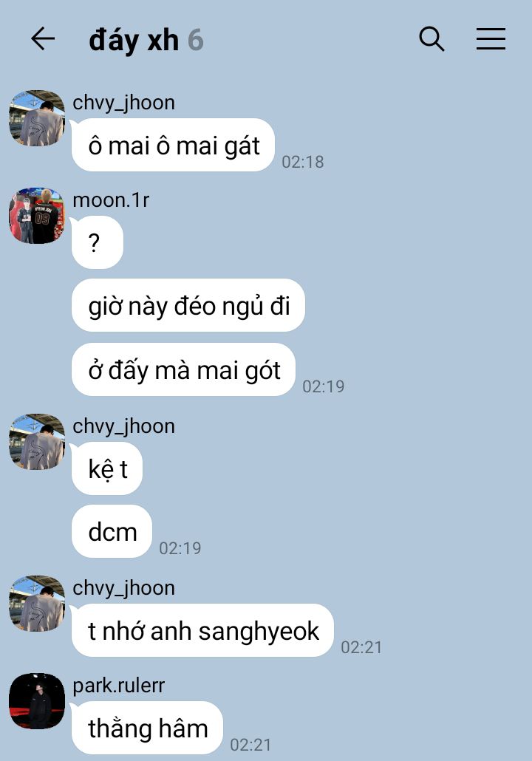The image size is (532, 761).
Task: Click the username moon.1r
Action: (x=111, y=200)
